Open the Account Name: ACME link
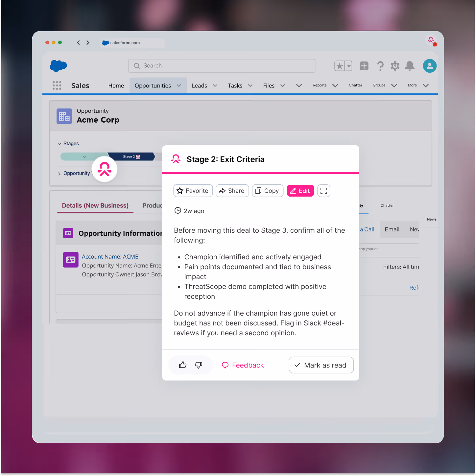Viewport: 476px width, 476px height. tap(110, 257)
